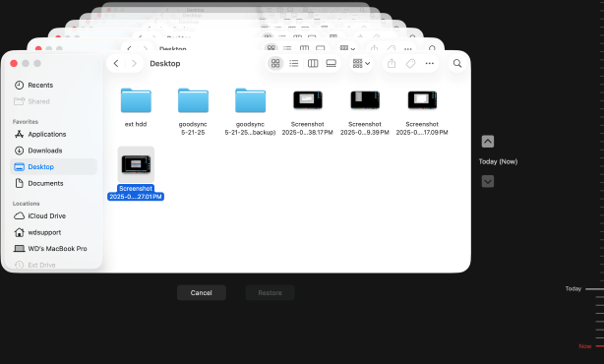Image resolution: width=604 pixels, height=364 pixels.
Task: Select the Screenshot ending 17.09 PM
Action: [x=422, y=99]
